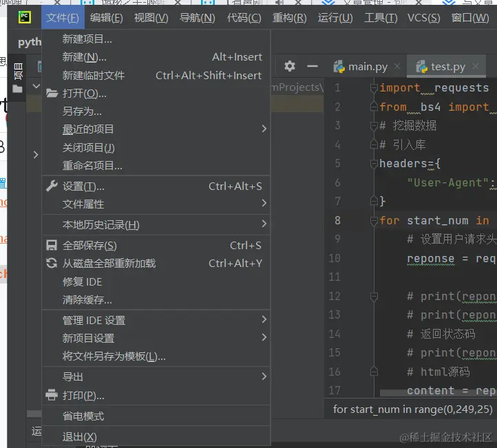The height and width of the screenshot is (448, 497).
Task: Click the printer icon beside 打印(P)...
Action: 52,395
